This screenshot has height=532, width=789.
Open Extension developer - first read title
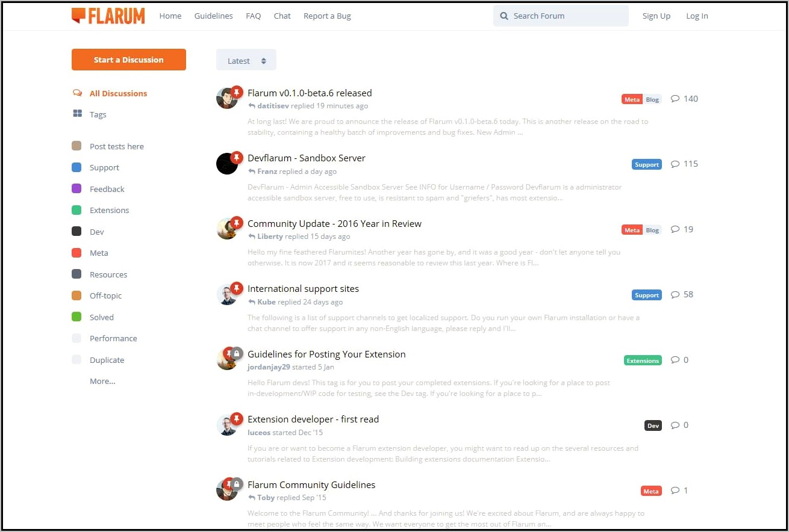point(313,419)
